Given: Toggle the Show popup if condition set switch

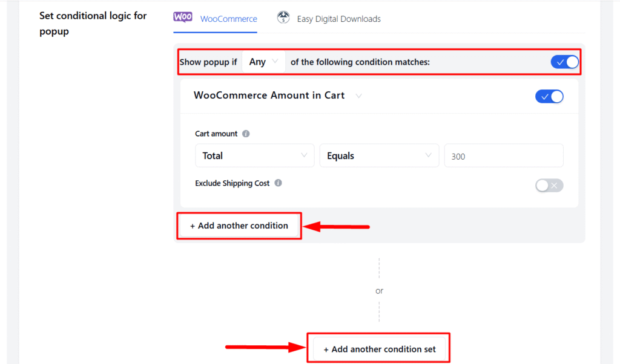Looking at the screenshot, I should coord(564,62).
